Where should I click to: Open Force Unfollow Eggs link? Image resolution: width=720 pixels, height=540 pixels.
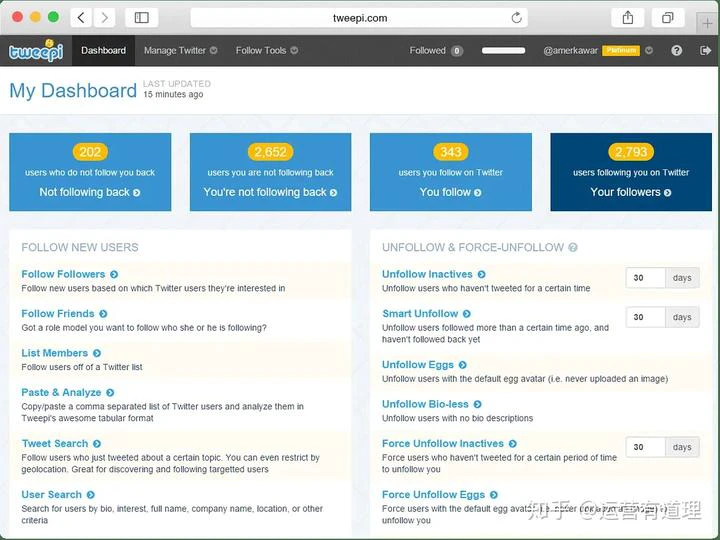(433, 495)
